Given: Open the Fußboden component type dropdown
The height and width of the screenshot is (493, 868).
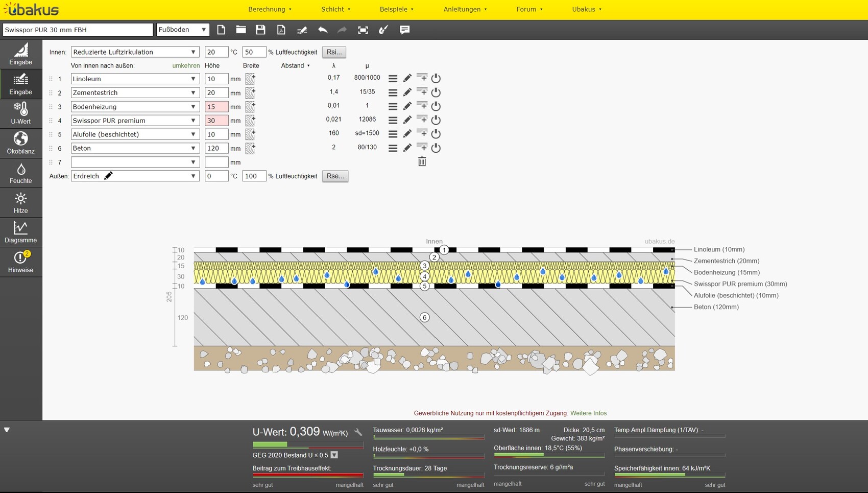Looking at the screenshot, I should (182, 30).
